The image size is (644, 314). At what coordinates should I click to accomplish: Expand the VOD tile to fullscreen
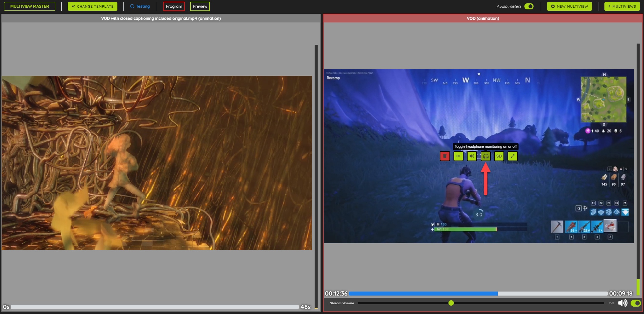click(x=513, y=156)
